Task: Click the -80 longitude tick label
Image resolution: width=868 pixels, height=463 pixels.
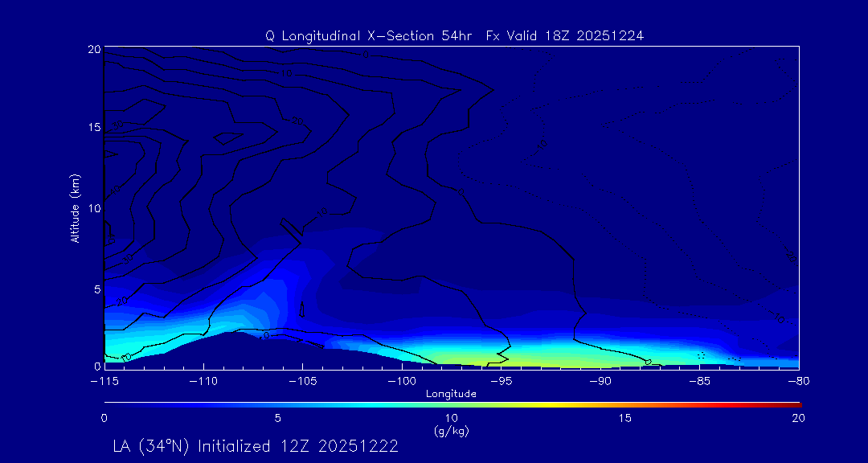Action: pyautogui.click(x=798, y=382)
